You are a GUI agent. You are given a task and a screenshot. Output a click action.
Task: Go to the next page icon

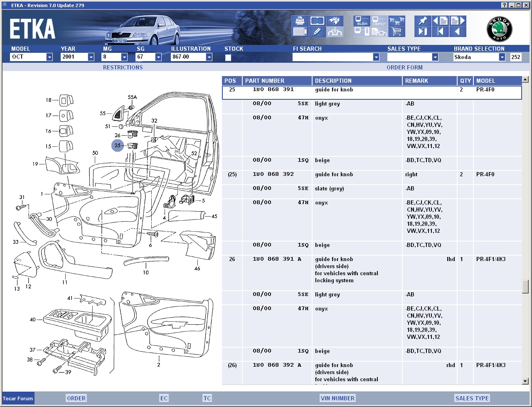(458, 21)
